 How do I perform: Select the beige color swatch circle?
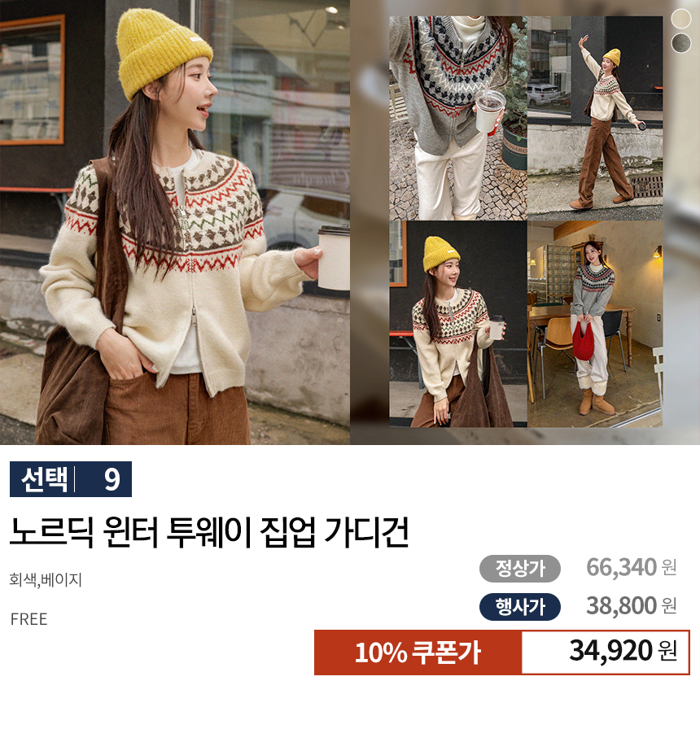click(x=681, y=19)
